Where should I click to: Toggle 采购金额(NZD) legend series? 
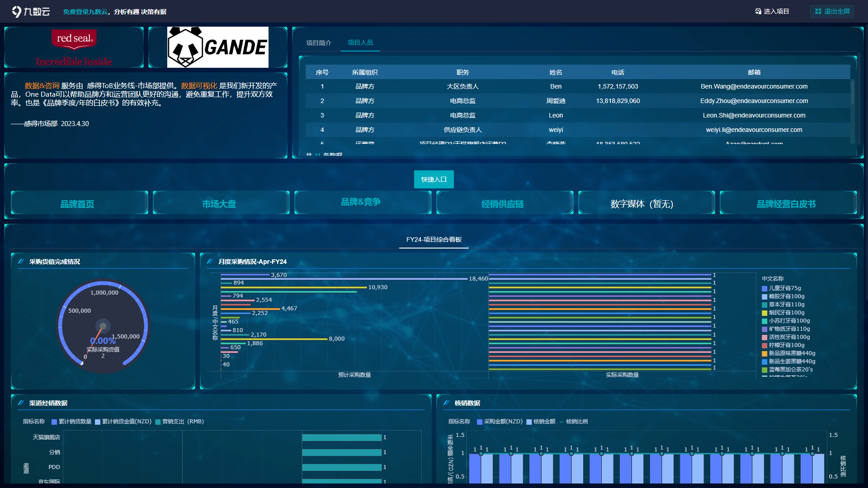coord(503,422)
